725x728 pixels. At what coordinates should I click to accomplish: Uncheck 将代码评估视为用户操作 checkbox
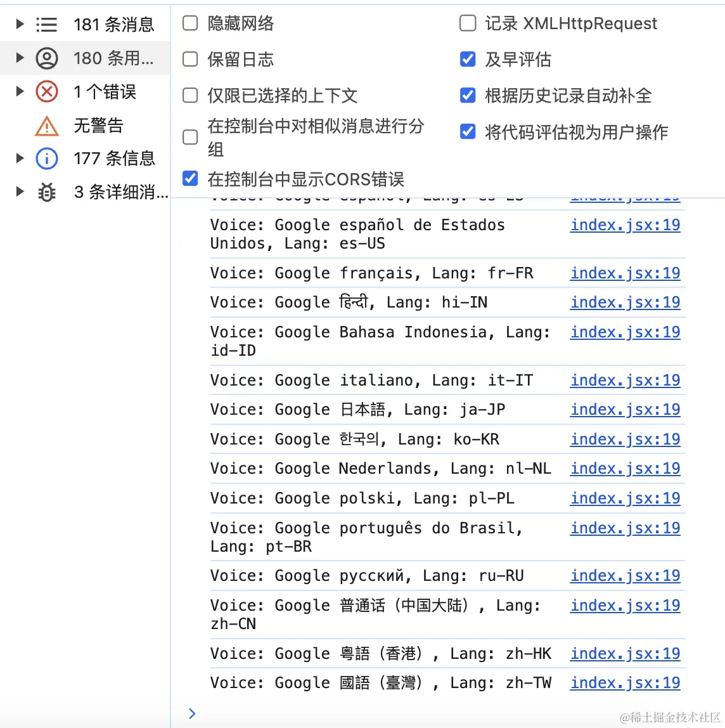468,132
